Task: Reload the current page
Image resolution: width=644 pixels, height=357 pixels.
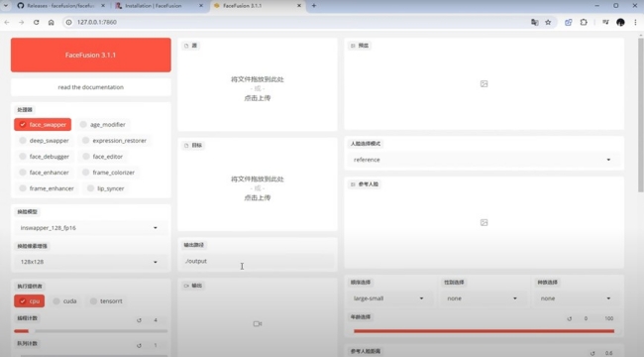Action: 36,22
